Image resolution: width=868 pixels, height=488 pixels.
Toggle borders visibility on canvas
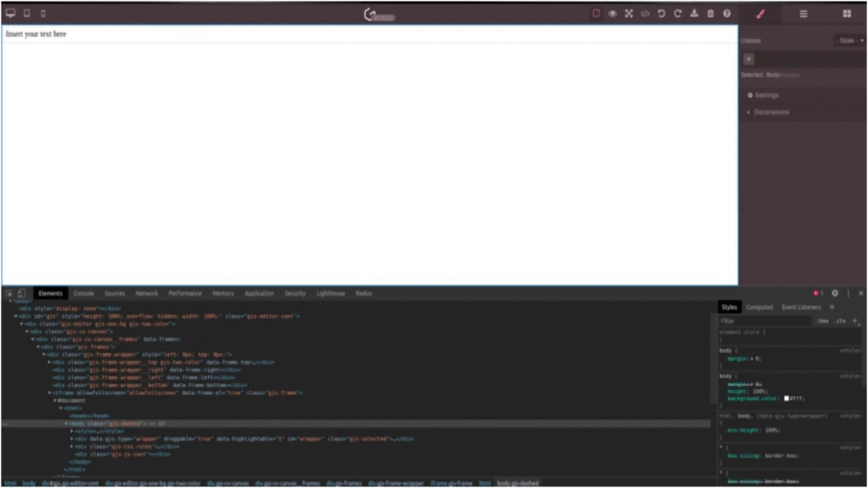[596, 14]
